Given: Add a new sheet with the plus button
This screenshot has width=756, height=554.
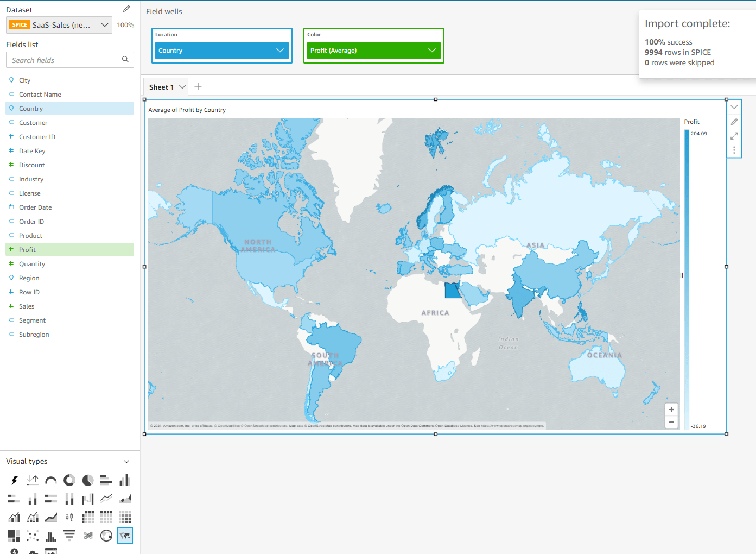Looking at the screenshot, I should pos(198,86).
